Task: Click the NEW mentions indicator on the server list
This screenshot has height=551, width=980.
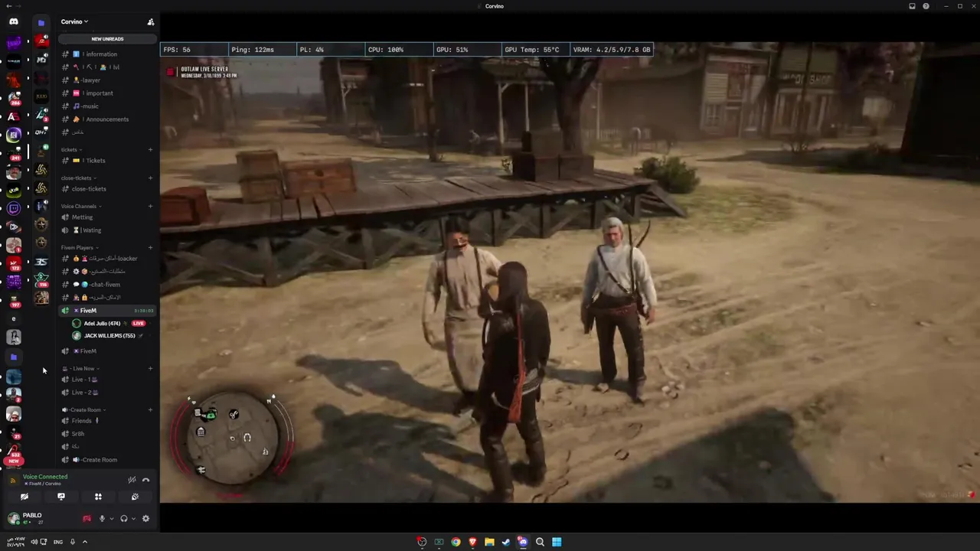Action: (x=14, y=461)
